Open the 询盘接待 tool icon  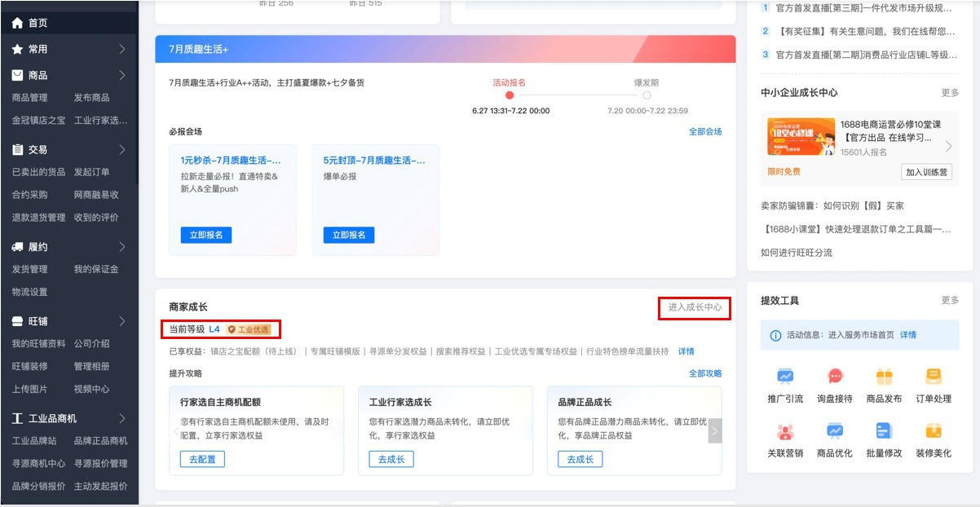[x=835, y=377]
